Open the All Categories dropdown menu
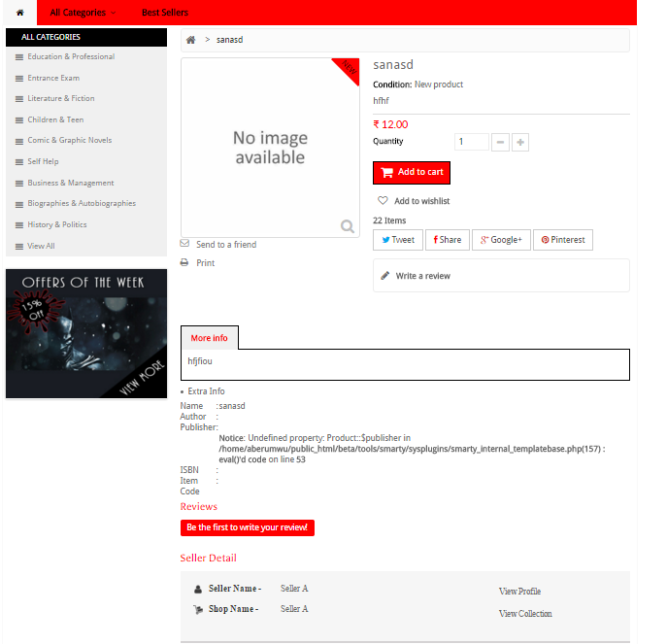The height and width of the screenshot is (644, 667). 83,13
